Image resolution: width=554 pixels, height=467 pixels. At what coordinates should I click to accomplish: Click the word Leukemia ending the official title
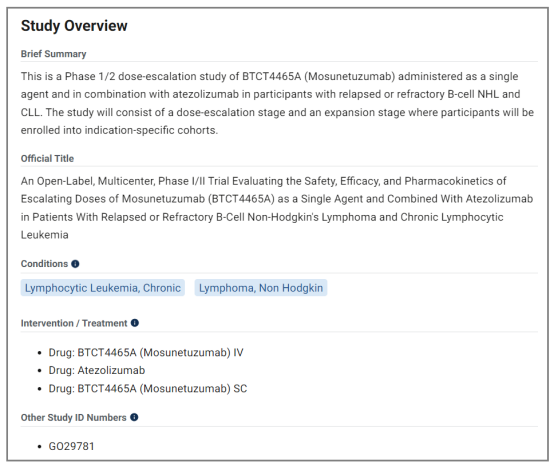pos(45,235)
